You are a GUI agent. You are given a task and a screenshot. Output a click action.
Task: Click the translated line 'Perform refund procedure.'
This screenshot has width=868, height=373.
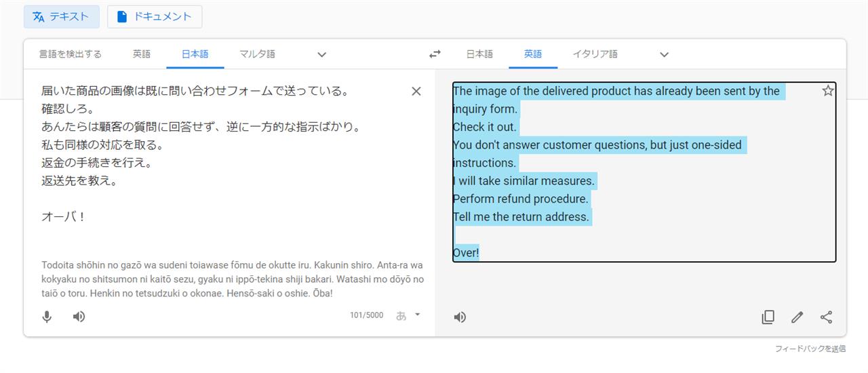click(x=520, y=199)
